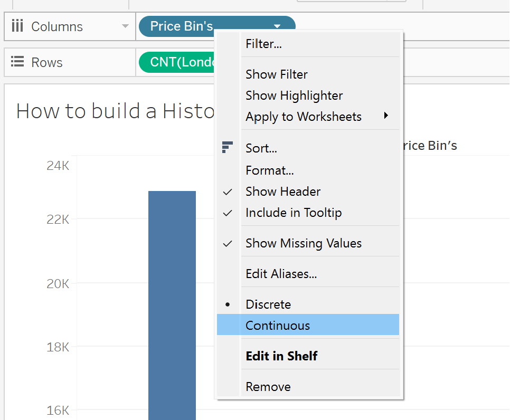Toggle the Show Header option

(283, 192)
